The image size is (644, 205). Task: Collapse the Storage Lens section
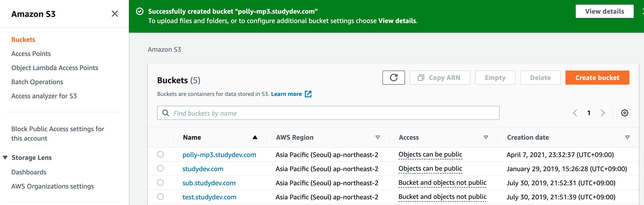[x=5, y=158]
